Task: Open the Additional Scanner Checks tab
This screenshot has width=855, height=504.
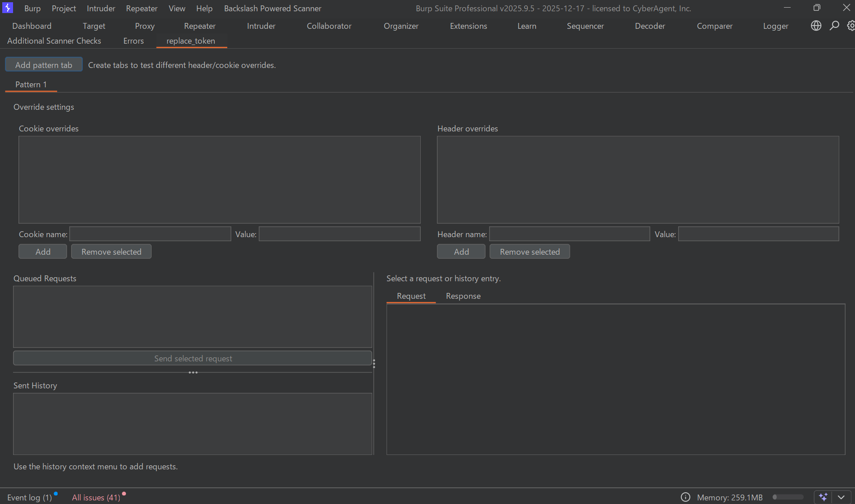Action: [x=54, y=40]
